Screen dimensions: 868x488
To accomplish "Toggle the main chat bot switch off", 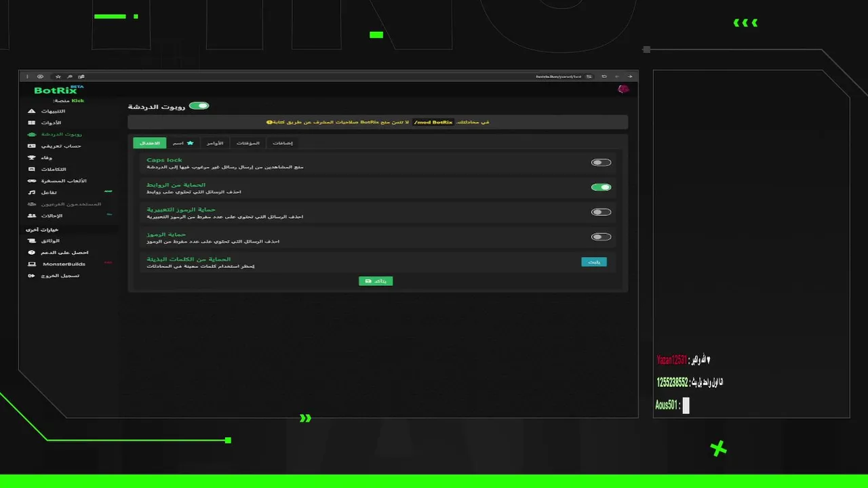I will point(199,106).
